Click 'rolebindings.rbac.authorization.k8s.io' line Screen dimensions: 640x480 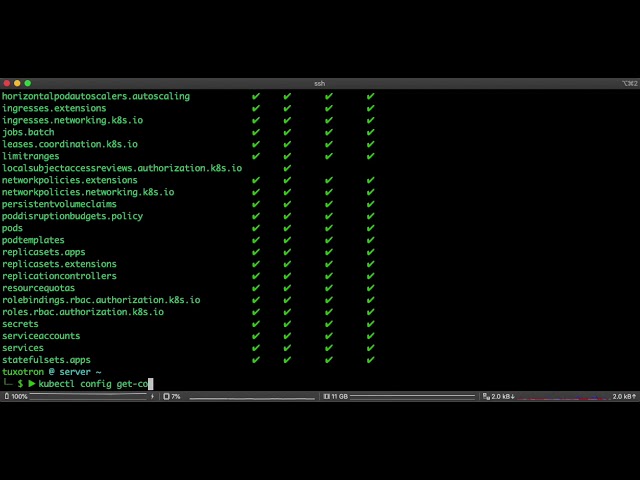pyautogui.click(x=101, y=300)
